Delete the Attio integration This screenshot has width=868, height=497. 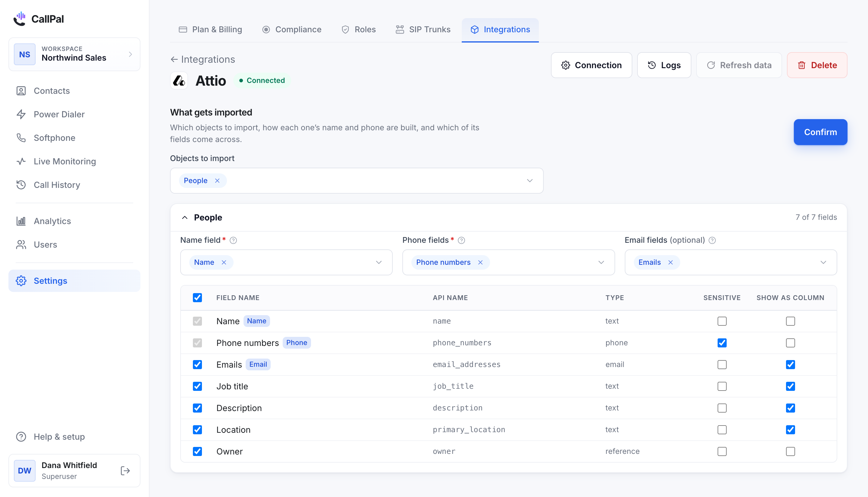(817, 65)
